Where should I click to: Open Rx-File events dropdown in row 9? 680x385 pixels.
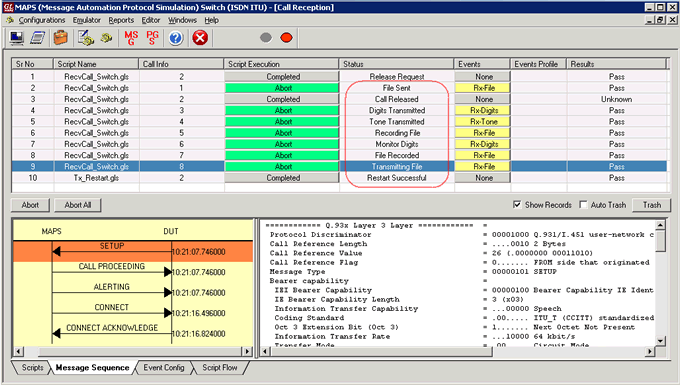coord(483,167)
